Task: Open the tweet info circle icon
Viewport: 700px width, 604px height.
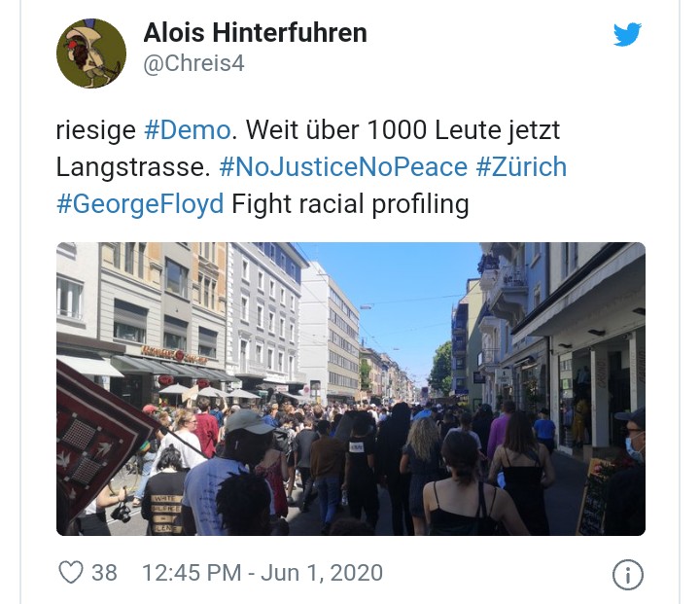Action: click(x=628, y=575)
